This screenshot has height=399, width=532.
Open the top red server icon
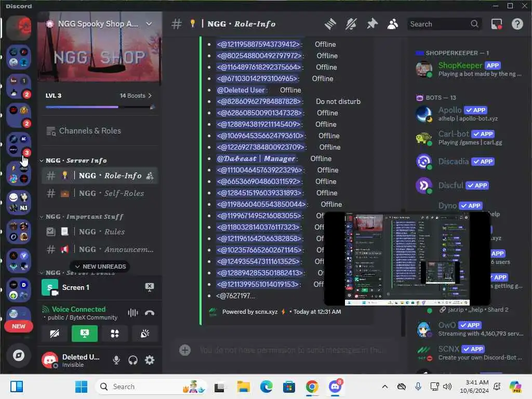[x=19, y=28]
